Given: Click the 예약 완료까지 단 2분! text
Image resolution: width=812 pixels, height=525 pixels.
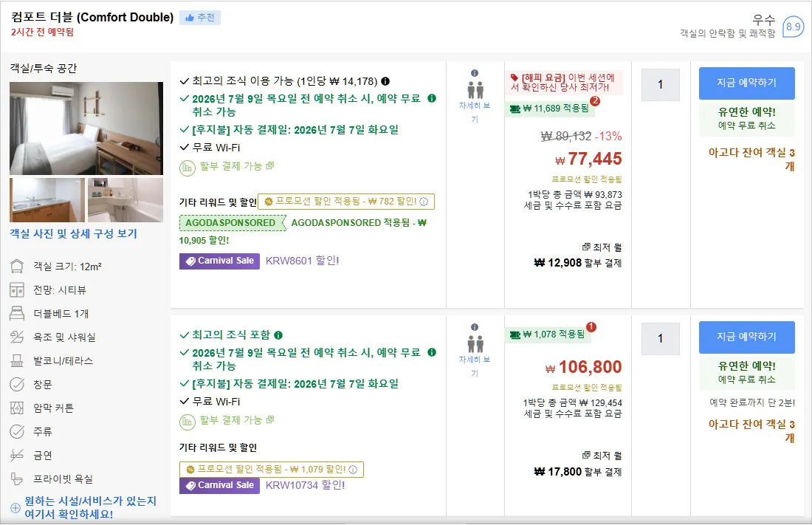Looking at the screenshot, I should [752, 402].
